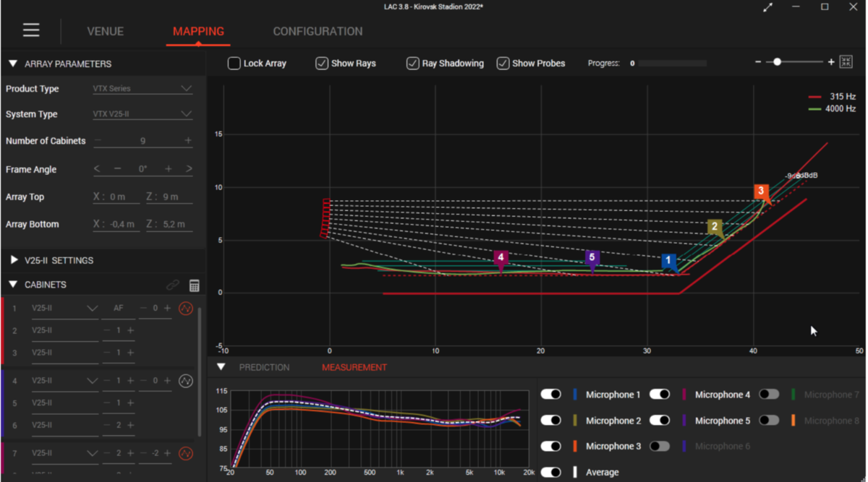Increase cabinet 2 angle with plus

130,330
